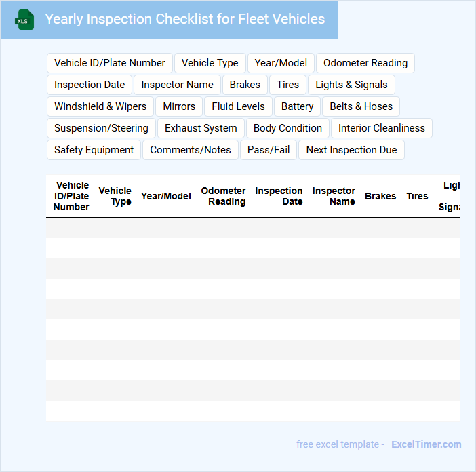Select the Vehicle ID/Plate Number tag
Viewport: 476px width, 472px height.
pos(110,63)
